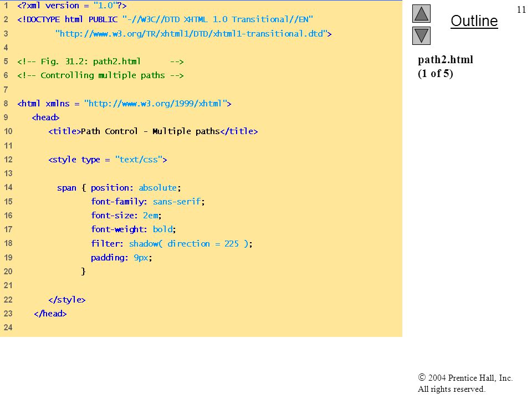Click the xhtml1-transitional.dtd URL text
The width and height of the screenshot is (532, 399).
tap(193, 34)
